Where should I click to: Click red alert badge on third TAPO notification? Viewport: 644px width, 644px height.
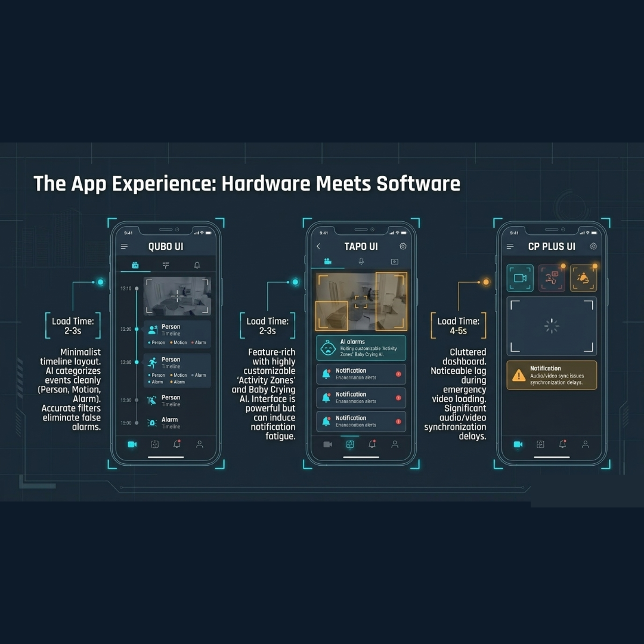tap(398, 422)
